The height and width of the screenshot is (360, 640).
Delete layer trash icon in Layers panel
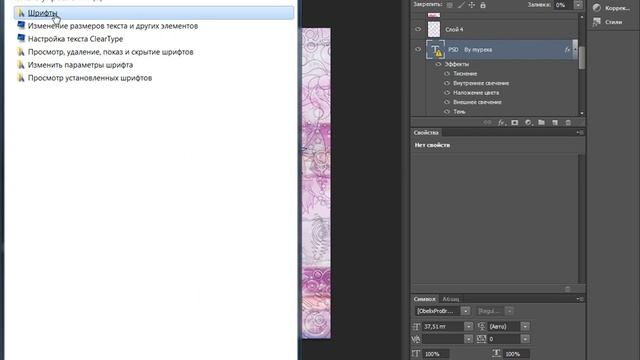pos(568,122)
